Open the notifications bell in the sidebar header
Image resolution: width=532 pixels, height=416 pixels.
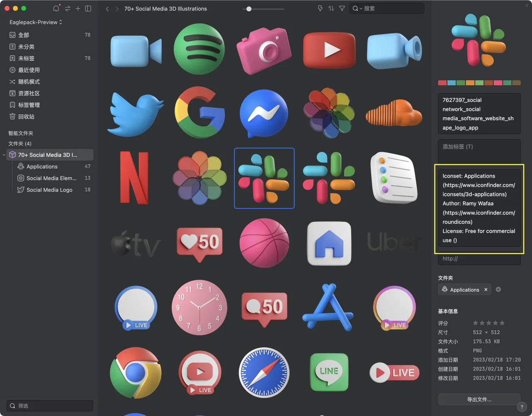[x=56, y=8]
